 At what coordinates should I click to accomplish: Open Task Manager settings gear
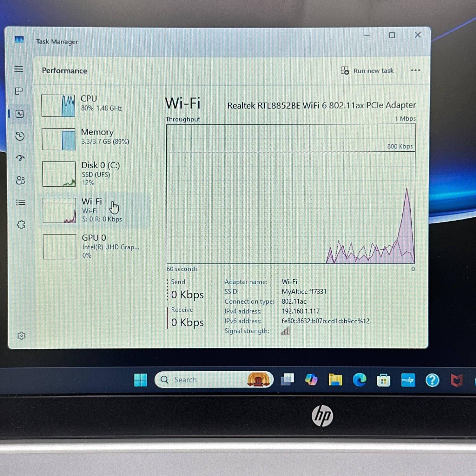coord(21,336)
